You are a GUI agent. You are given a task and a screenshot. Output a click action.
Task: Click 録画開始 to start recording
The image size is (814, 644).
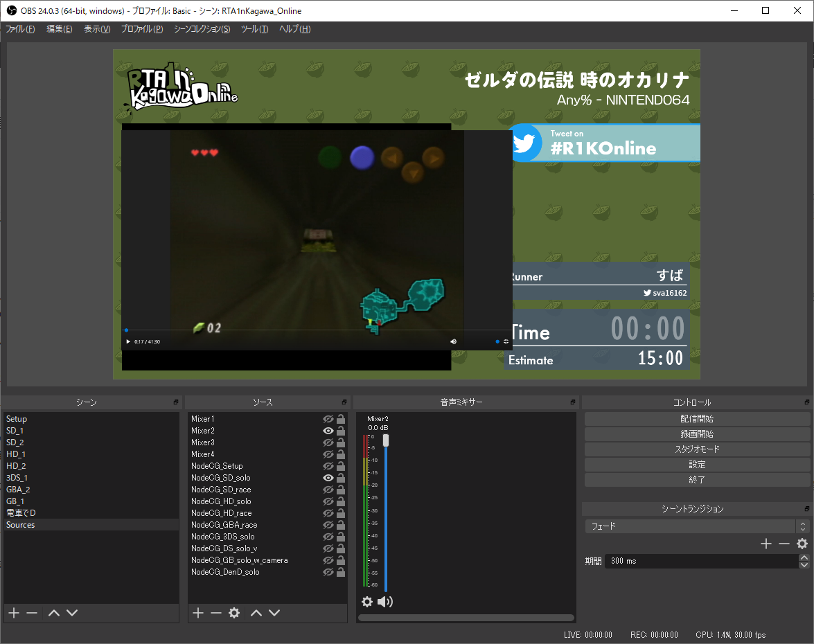pyautogui.click(x=697, y=433)
